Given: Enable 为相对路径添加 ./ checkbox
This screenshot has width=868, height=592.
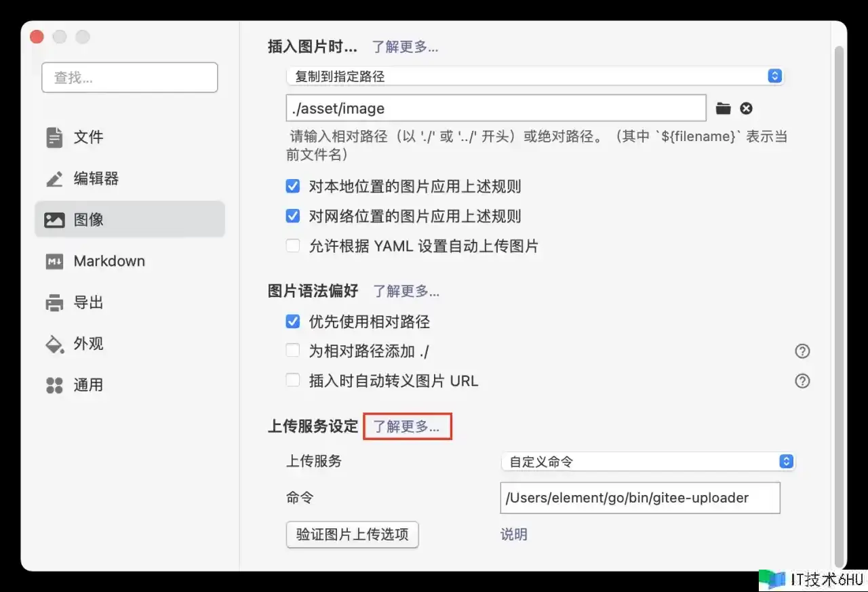Looking at the screenshot, I should click(293, 351).
